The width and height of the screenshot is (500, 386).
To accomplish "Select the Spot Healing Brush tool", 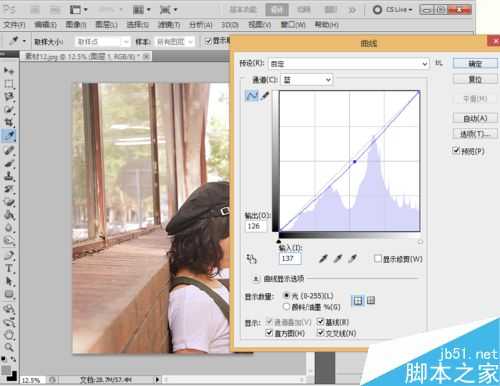I will [9, 151].
